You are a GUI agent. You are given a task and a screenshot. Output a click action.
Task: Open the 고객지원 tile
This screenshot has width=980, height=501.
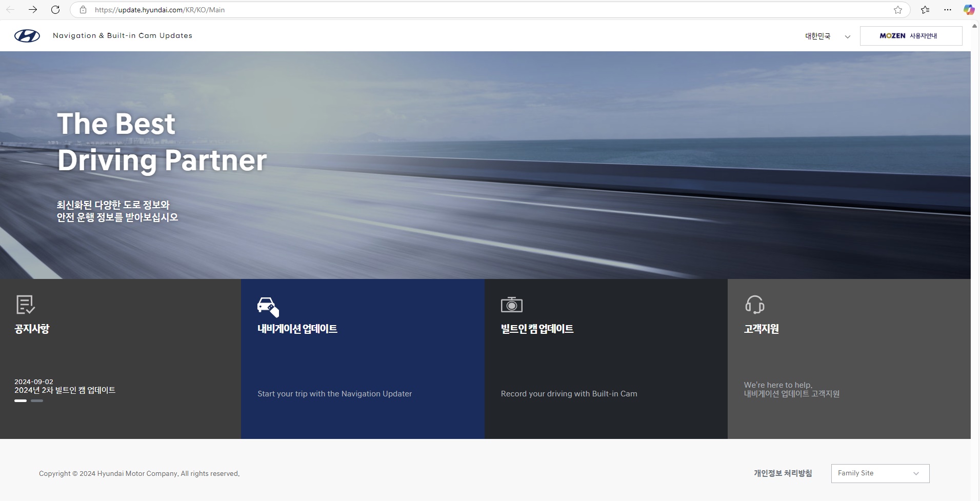[849, 359]
